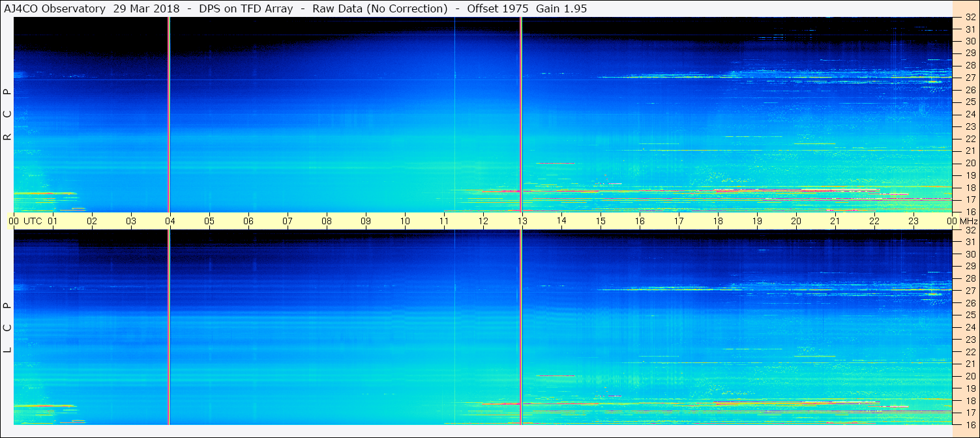
Task: Click hour label '11' on the UTC time axis
Action: coord(444,221)
